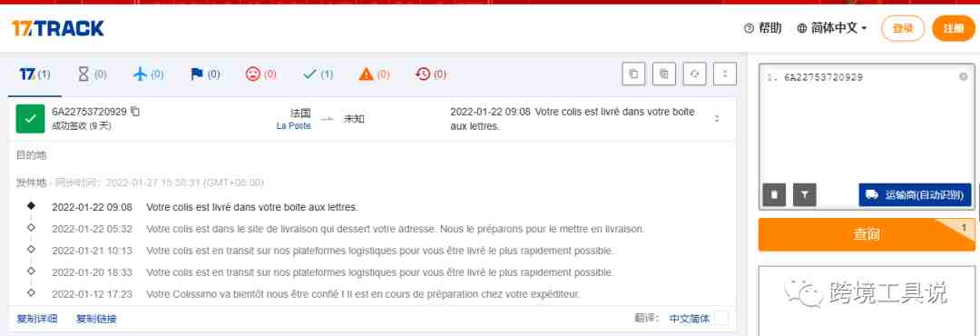Open the La Poste carrier link
The image size is (980, 336).
[294, 125]
